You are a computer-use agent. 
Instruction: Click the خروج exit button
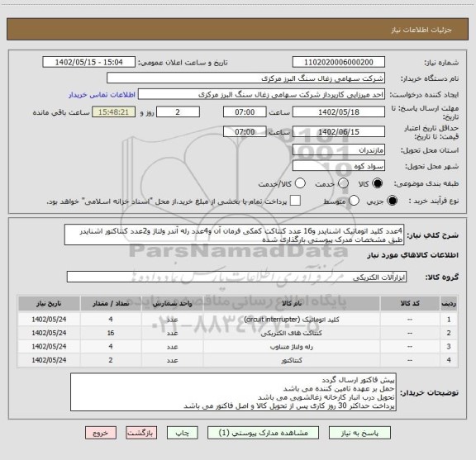click(101, 433)
